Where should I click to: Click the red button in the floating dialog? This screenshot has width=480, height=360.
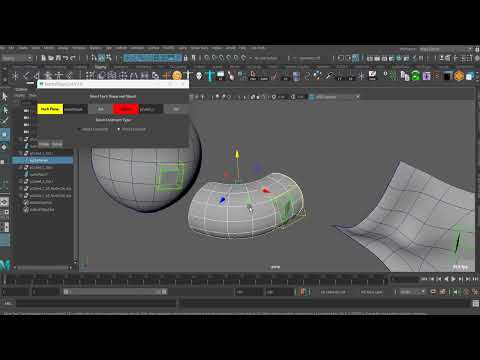tap(125, 109)
